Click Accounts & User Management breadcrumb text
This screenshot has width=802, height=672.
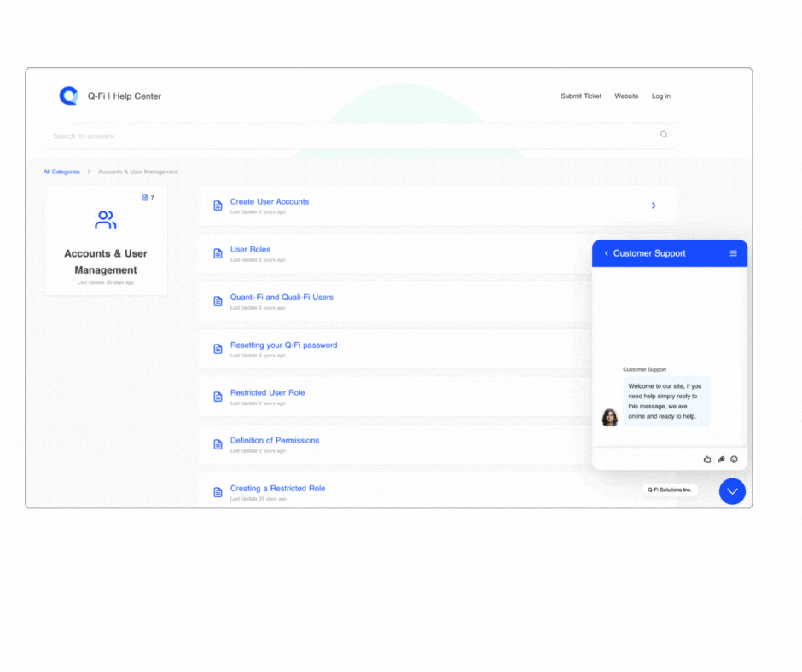click(138, 171)
